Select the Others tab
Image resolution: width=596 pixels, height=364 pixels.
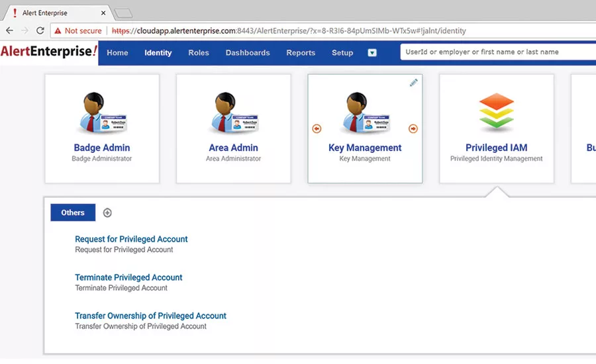pos(73,212)
